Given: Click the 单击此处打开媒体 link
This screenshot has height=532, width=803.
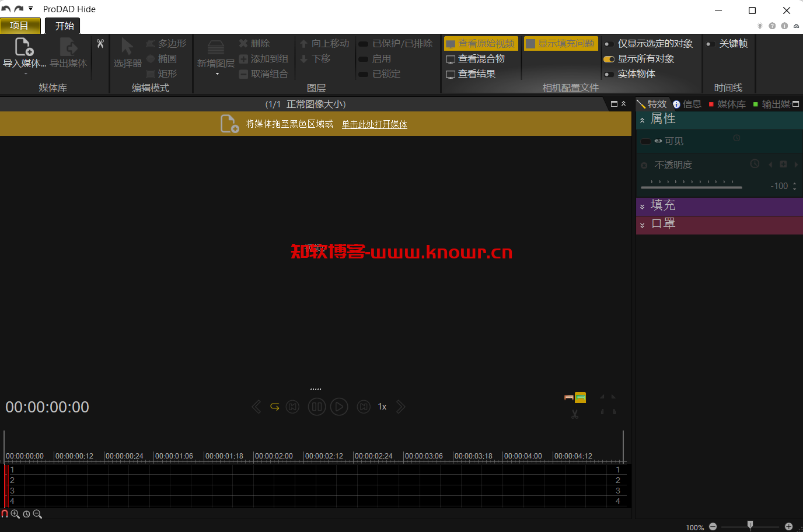Looking at the screenshot, I should click(x=374, y=124).
